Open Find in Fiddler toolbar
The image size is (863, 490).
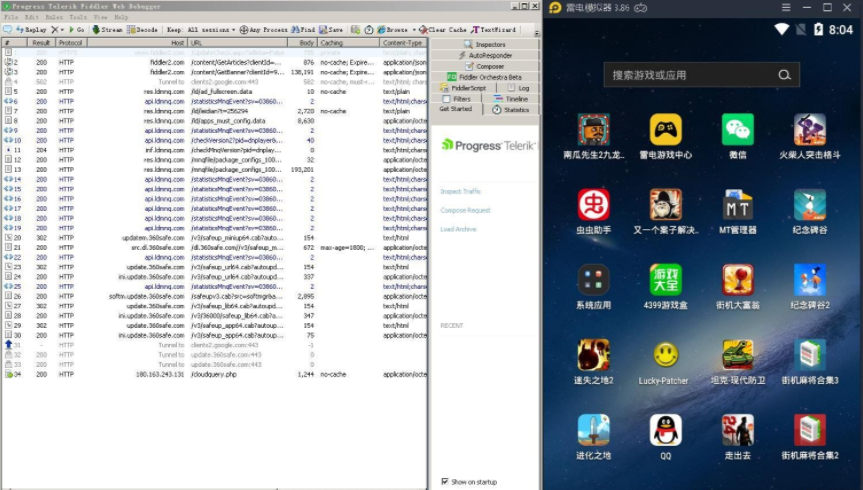(303, 29)
